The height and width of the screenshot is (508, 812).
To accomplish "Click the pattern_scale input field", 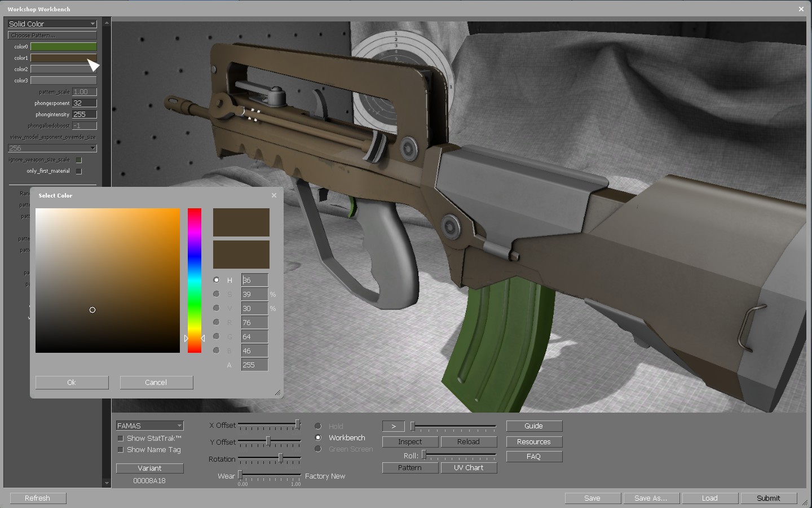I will pyautogui.click(x=85, y=91).
